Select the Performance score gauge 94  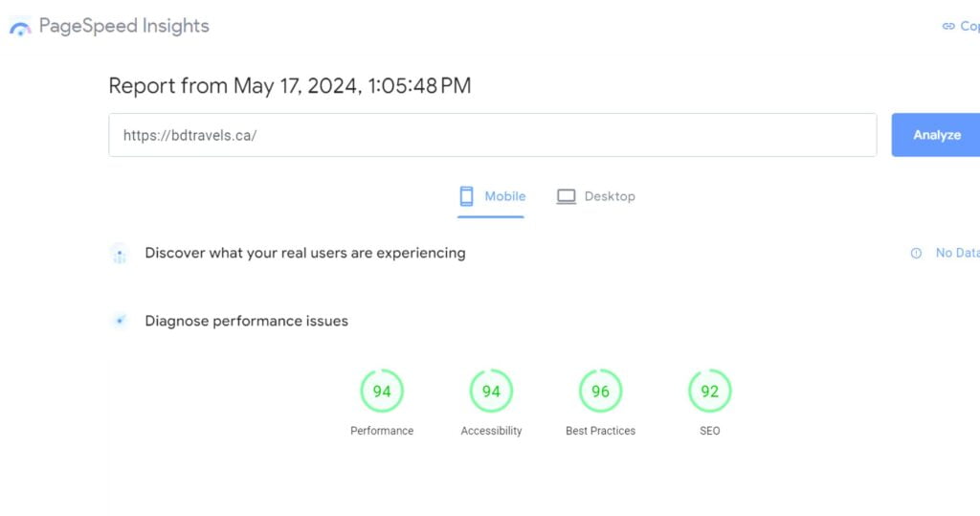pyautogui.click(x=382, y=391)
